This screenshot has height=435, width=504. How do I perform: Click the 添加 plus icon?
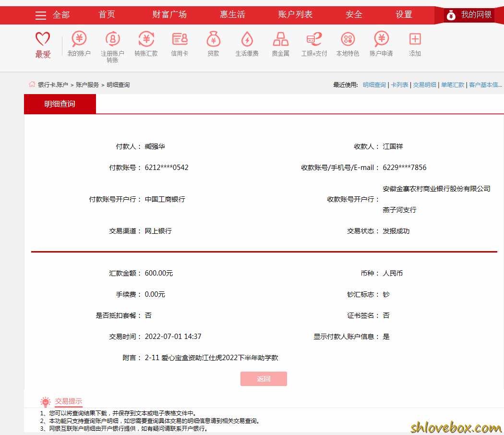point(415,39)
